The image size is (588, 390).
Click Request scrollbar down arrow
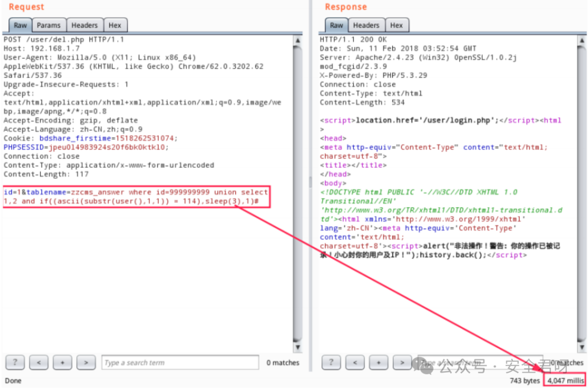coord(298,348)
